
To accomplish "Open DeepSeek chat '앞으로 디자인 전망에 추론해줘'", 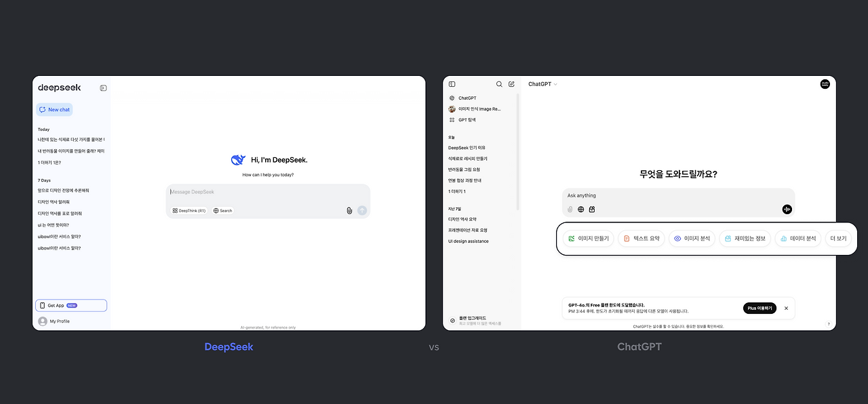I will point(64,190).
